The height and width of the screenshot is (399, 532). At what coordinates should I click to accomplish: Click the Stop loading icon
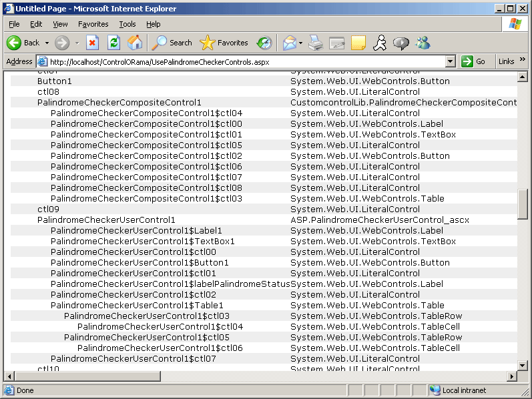tap(93, 43)
